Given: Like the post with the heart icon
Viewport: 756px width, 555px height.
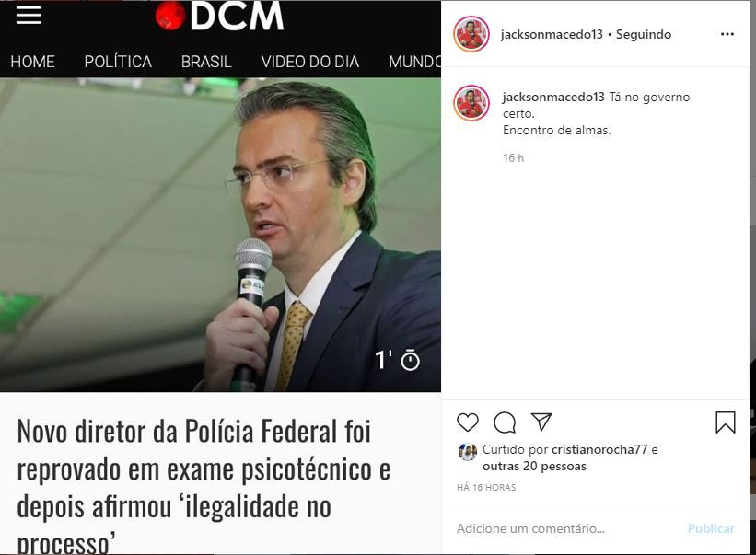Looking at the screenshot, I should (x=467, y=422).
